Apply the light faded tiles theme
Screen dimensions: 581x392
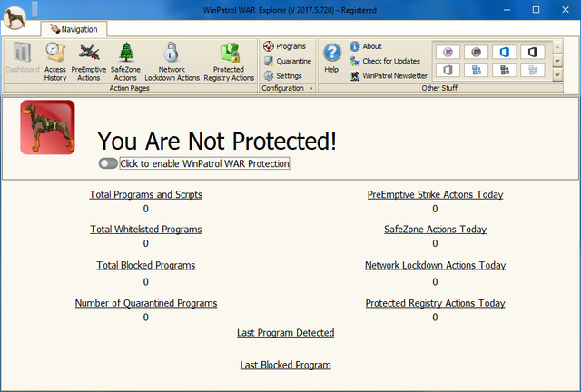tap(533, 70)
